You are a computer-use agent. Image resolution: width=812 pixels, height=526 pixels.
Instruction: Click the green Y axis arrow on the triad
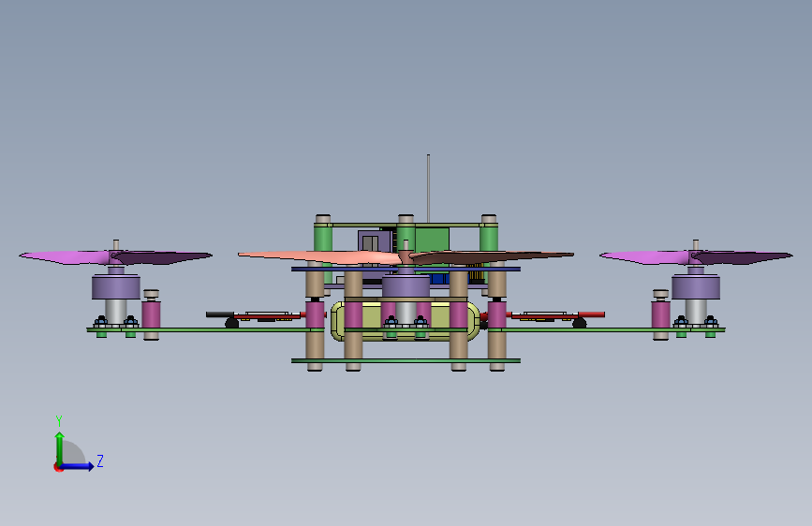60,447
